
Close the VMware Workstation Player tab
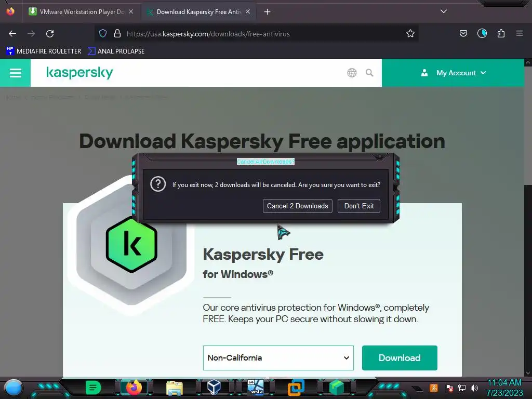pos(131,12)
